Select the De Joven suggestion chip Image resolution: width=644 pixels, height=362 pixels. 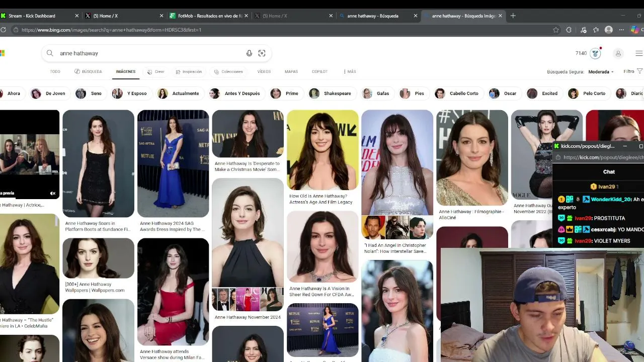[49, 94]
